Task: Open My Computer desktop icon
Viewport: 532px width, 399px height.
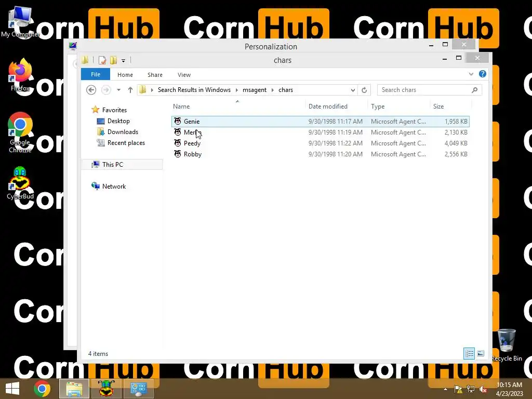Action: click(20, 22)
